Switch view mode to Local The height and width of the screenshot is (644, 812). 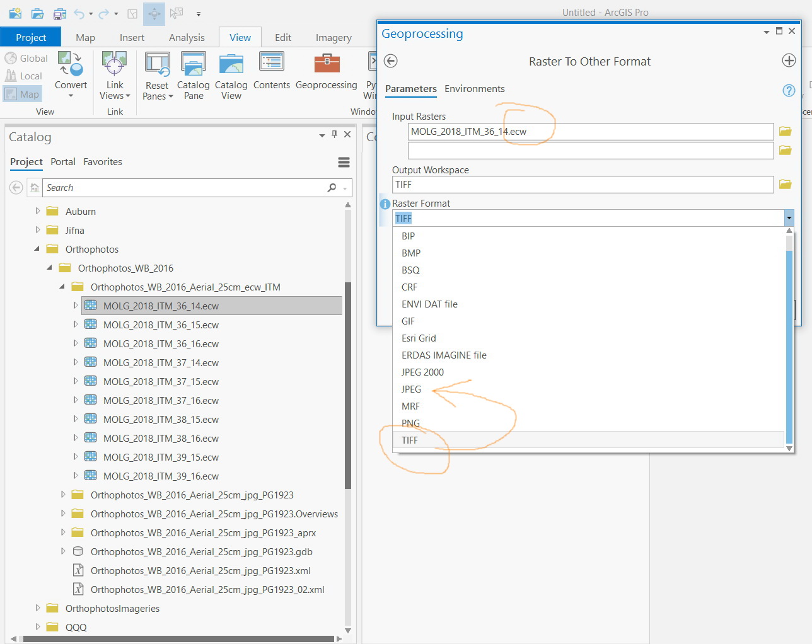coord(23,76)
